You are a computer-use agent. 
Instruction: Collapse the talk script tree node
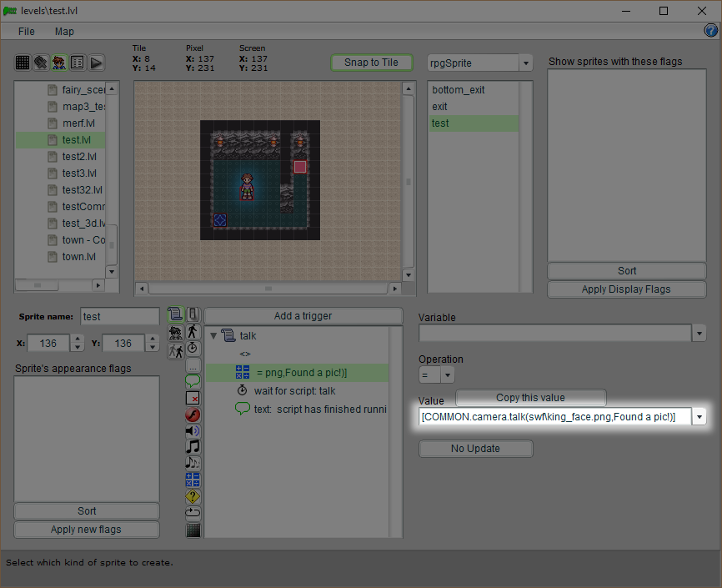pyautogui.click(x=213, y=336)
